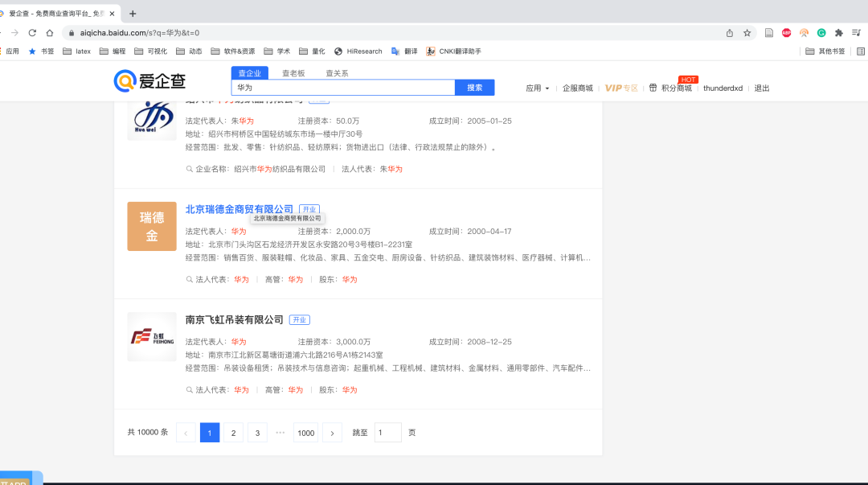The image size is (868, 485).
Task: Open the 软件&资源 bookmark folder
Action: [233, 51]
